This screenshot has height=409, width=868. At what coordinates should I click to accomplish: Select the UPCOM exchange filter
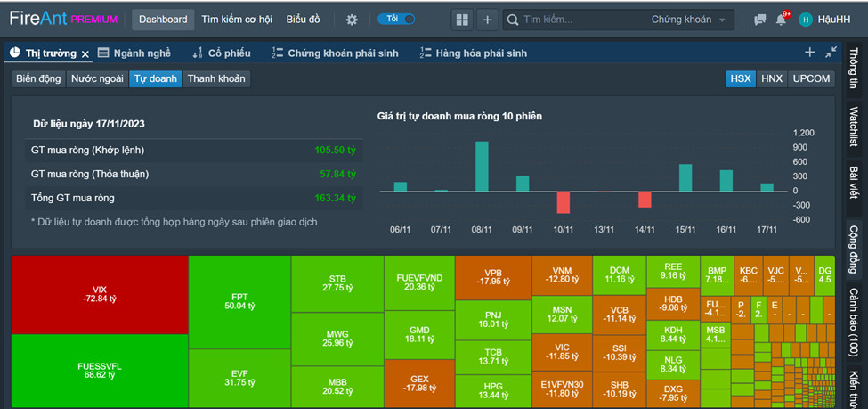coord(811,78)
